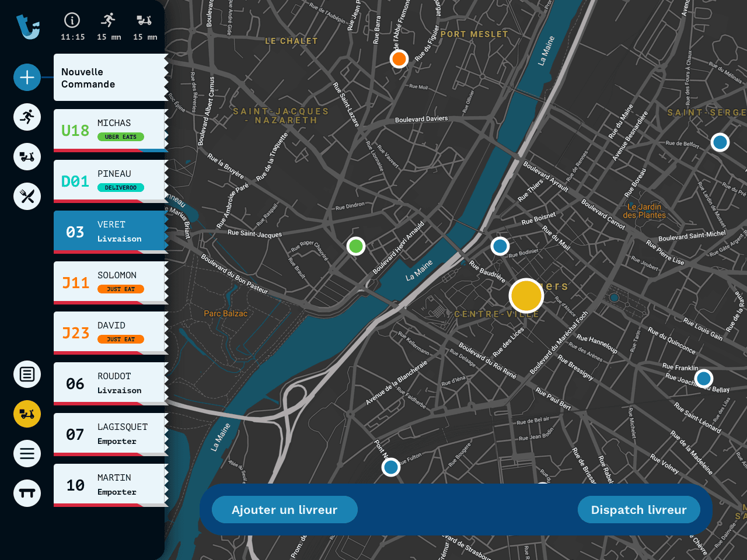Open the fork and knife dine-in icon
This screenshot has height=560, width=747.
tap(27, 196)
